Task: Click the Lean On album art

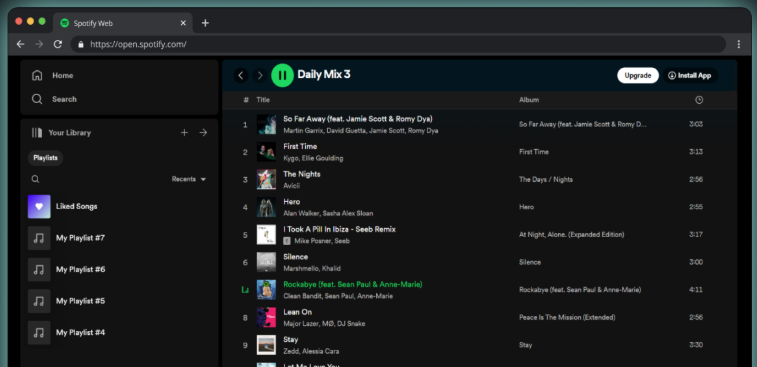Action: pyautogui.click(x=266, y=317)
